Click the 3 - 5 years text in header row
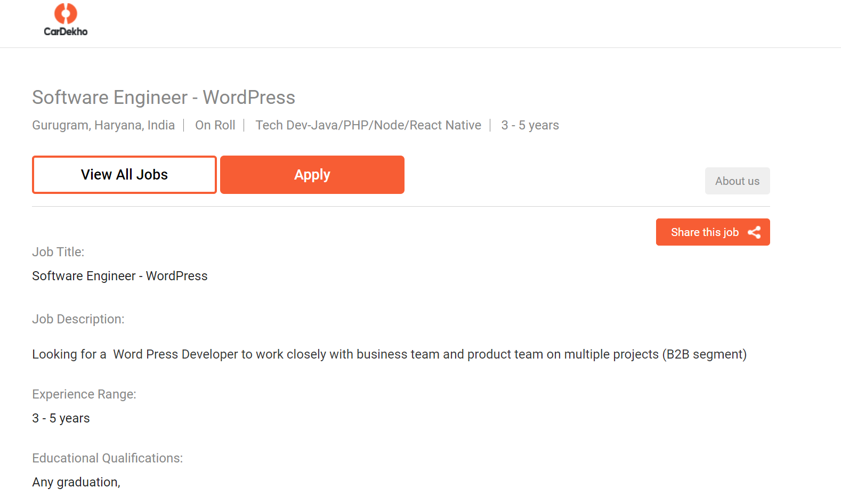Viewport: 841px width, 504px height. click(530, 125)
